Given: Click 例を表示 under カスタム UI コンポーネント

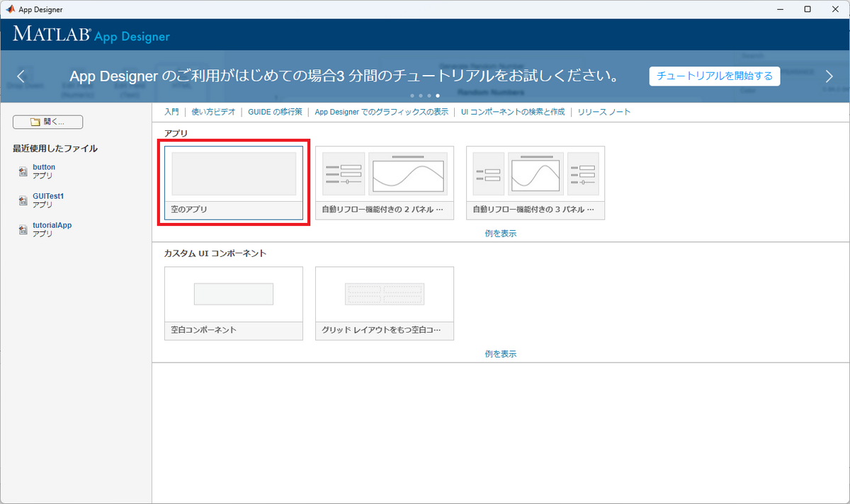Looking at the screenshot, I should click(x=501, y=353).
